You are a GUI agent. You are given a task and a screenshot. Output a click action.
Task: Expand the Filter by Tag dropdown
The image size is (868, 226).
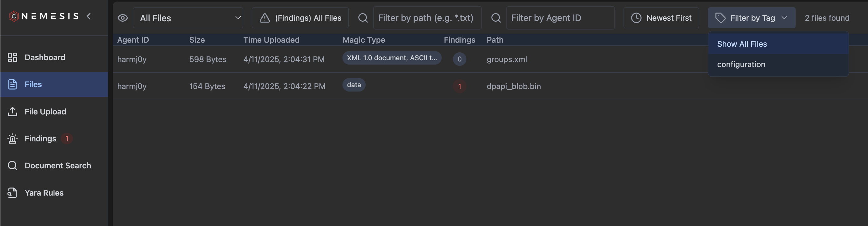[752, 18]
